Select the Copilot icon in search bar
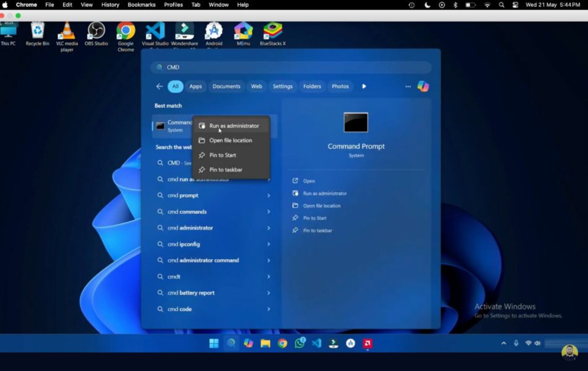Image resolution: width=588 pixels, height=371 pixels. pyautogui.click(x=422, y=86)
